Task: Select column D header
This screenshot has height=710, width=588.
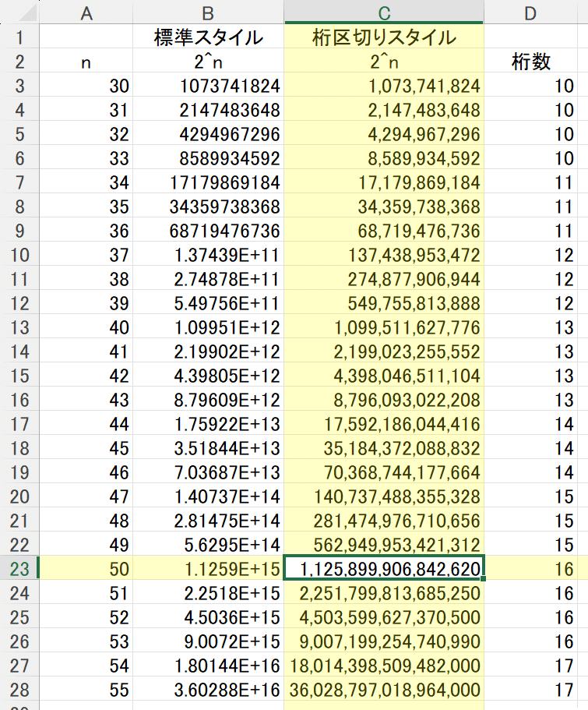Action: (x=530, y=12)
